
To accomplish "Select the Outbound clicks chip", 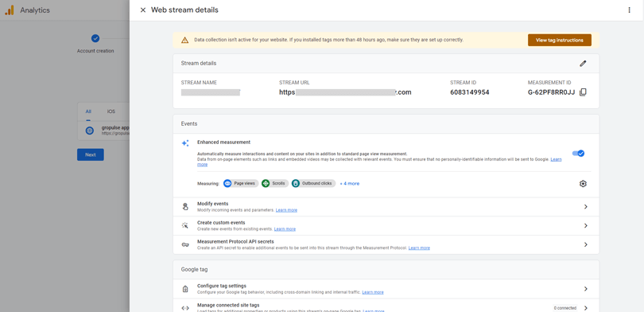I will [313, 183].
